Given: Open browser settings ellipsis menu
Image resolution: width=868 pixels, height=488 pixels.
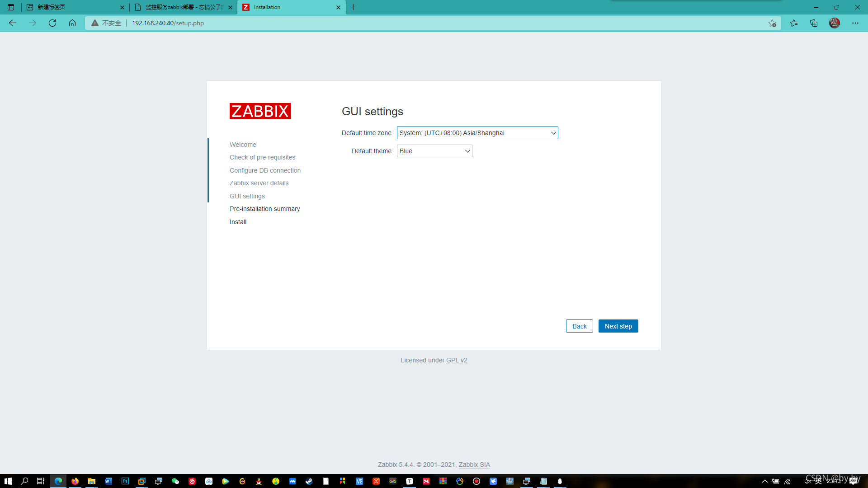Looking at the screenshot, I should pos(855,23).
